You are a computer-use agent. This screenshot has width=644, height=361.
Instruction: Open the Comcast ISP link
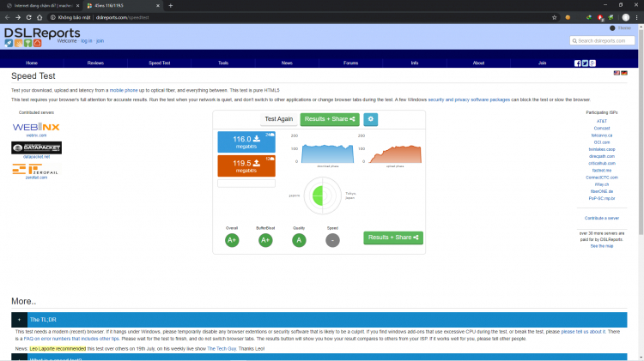602,129
